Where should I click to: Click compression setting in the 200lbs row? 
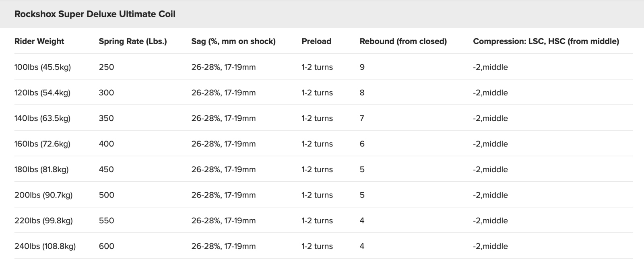[x=490, y=195]
